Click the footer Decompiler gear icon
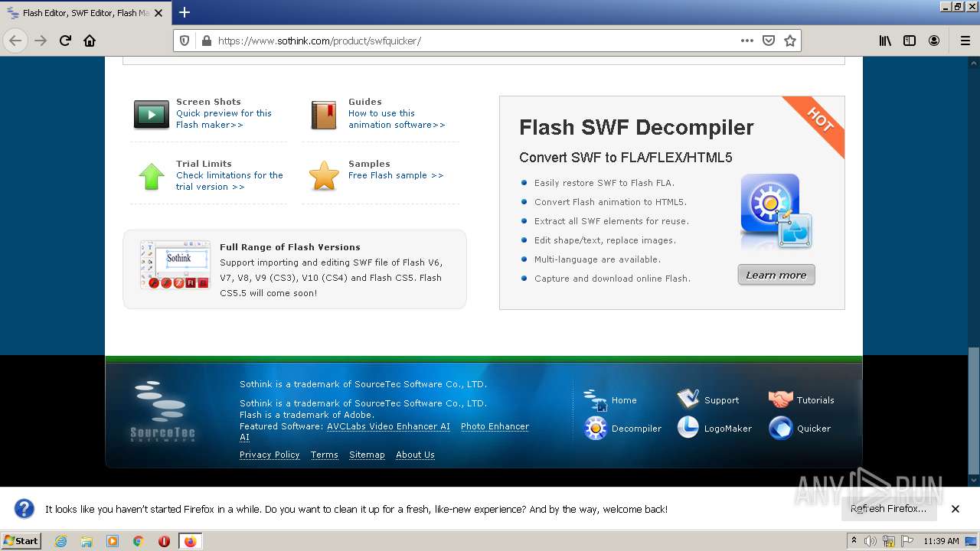Viewport: 980px width, 551px height. point(596,428)
